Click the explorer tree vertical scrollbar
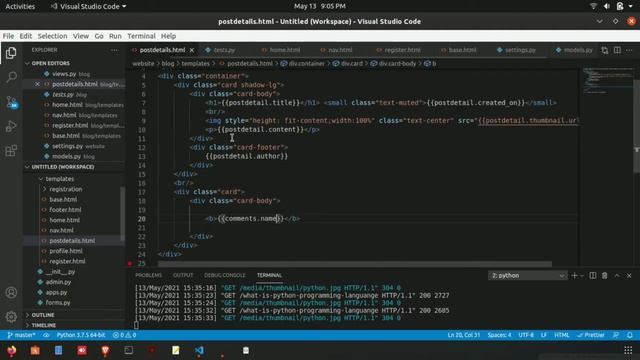 (x=122, y=213)
